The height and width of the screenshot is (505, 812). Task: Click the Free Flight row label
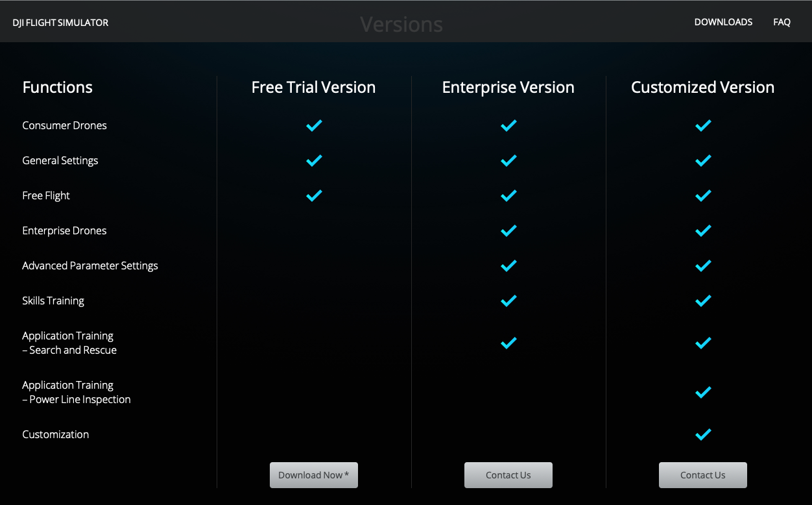pyautogui.click(x=46, y=195)
